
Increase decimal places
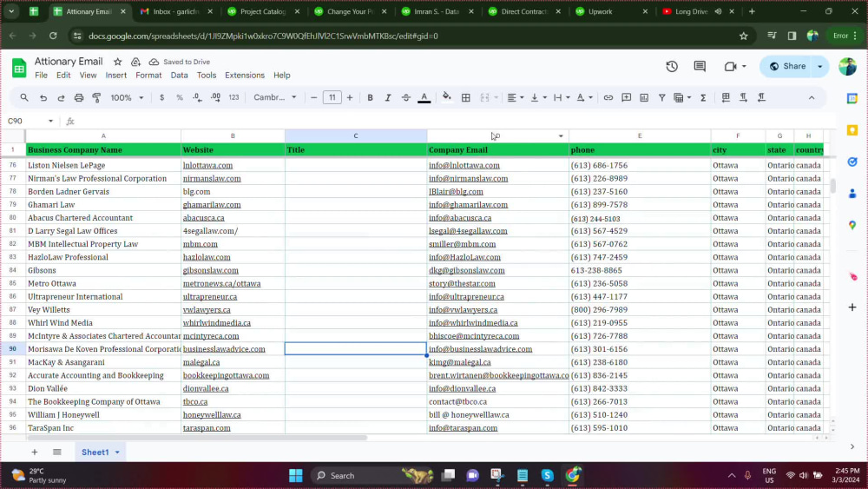coord(215,97)
